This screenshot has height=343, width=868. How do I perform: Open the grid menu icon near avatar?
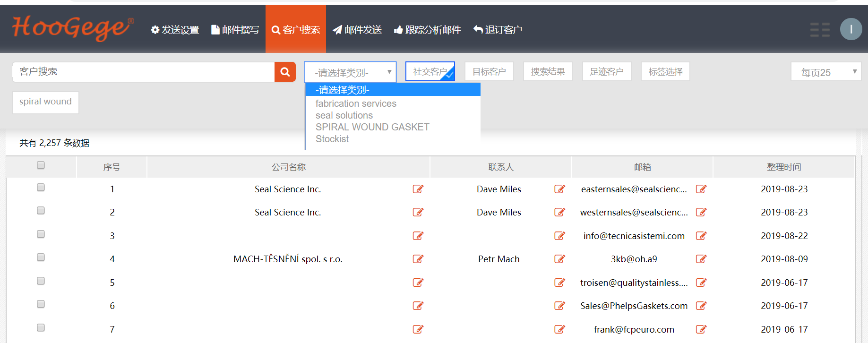point(820,29)
